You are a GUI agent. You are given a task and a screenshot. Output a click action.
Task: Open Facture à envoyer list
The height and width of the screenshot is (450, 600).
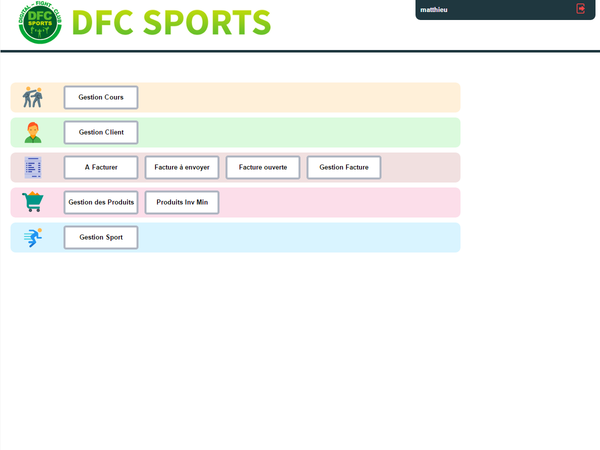(182, 167)
